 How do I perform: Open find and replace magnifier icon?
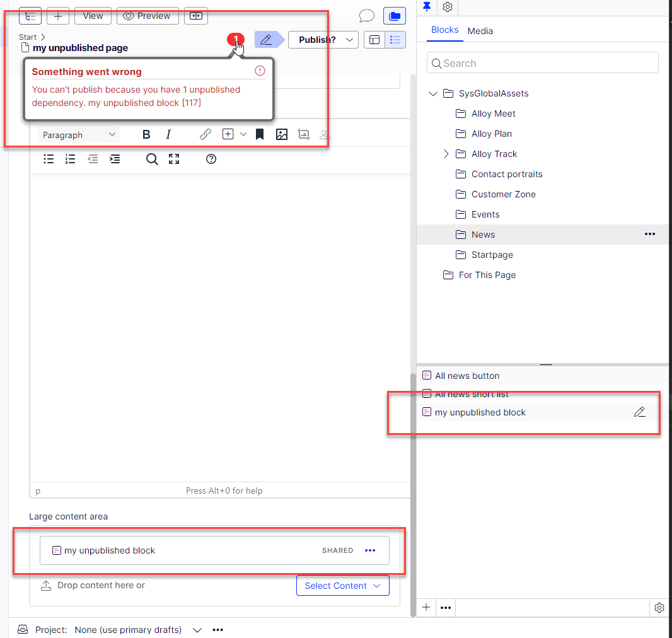pos(152,159)
